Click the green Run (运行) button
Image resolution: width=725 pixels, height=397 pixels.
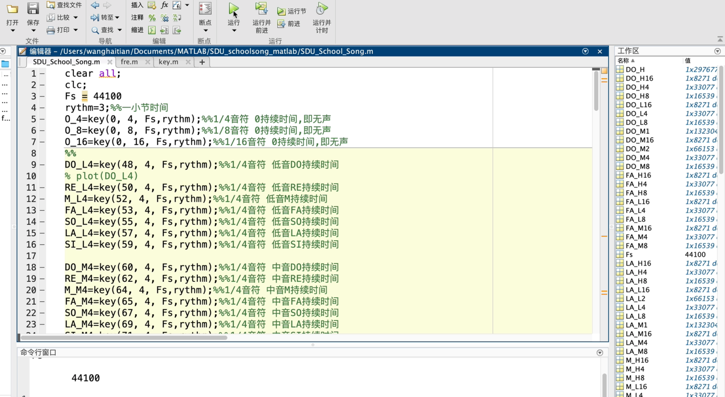(233, 9)
